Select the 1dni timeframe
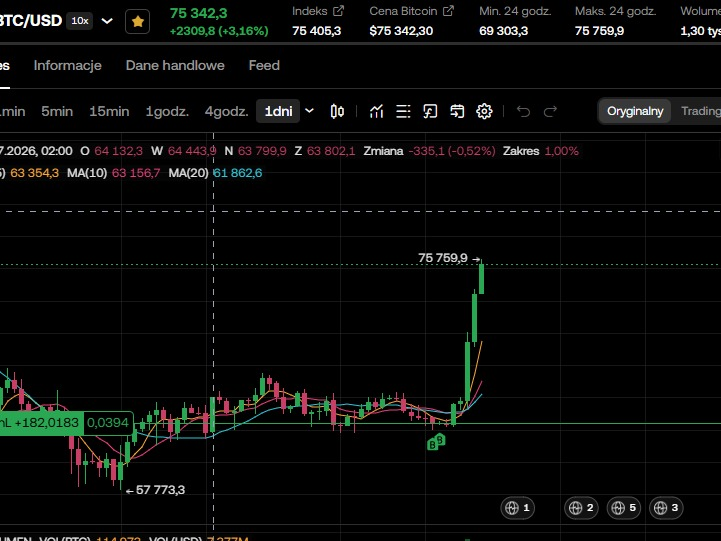This screenshot has width=721, height=541. [x=278, y=111]
